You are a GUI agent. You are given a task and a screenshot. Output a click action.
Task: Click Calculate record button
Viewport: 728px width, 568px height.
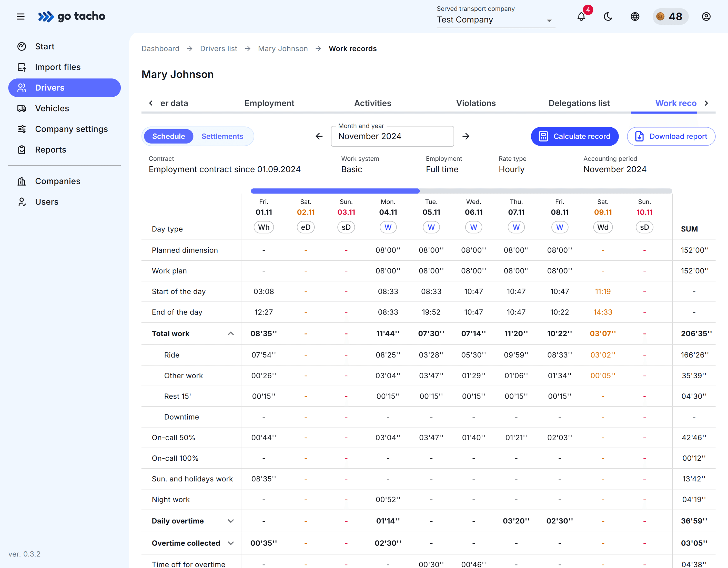(x=575, y=136)
